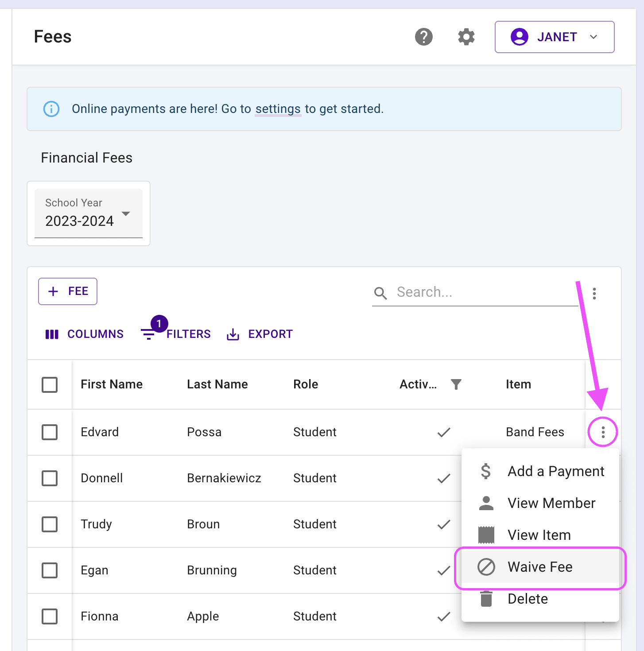Screen dimensions: 644x651
Task: Click the last name Bernakiewicz
Action: [224, 478]
